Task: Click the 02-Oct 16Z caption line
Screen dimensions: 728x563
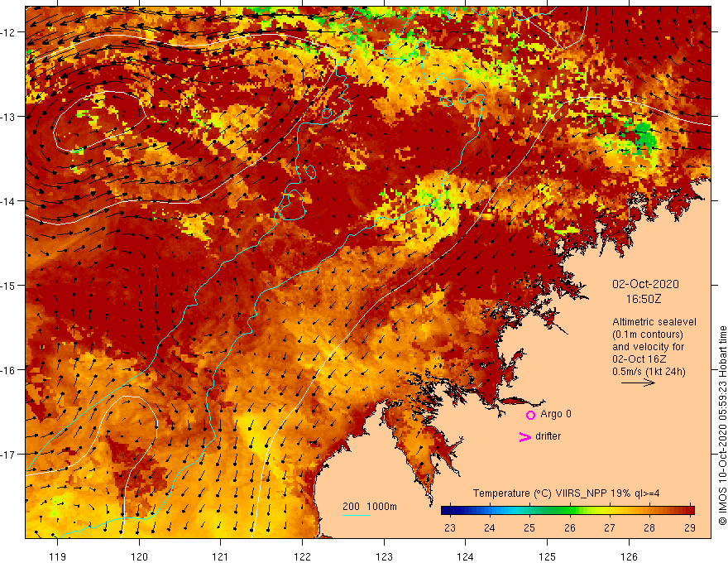Action: click(639, 359)
